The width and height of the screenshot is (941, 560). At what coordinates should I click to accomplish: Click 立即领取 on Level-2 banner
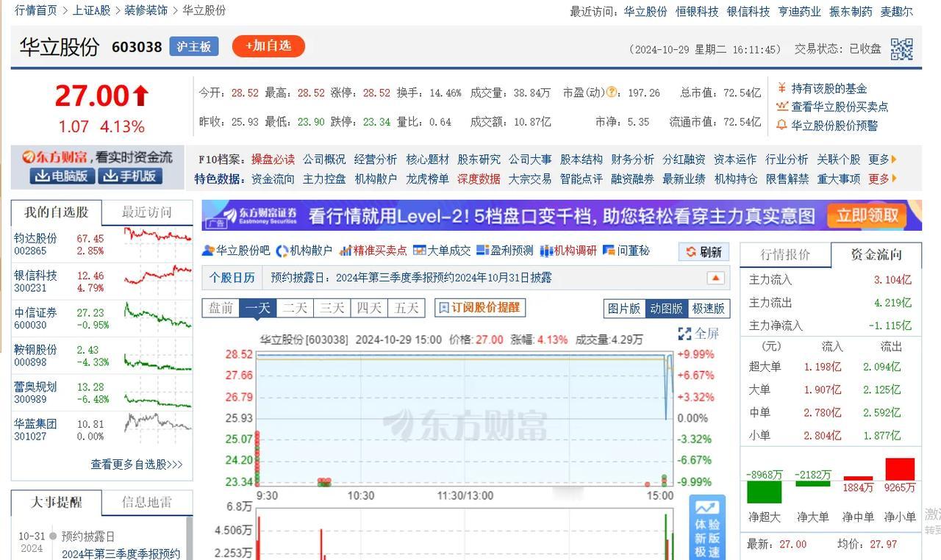click(867, 215)
